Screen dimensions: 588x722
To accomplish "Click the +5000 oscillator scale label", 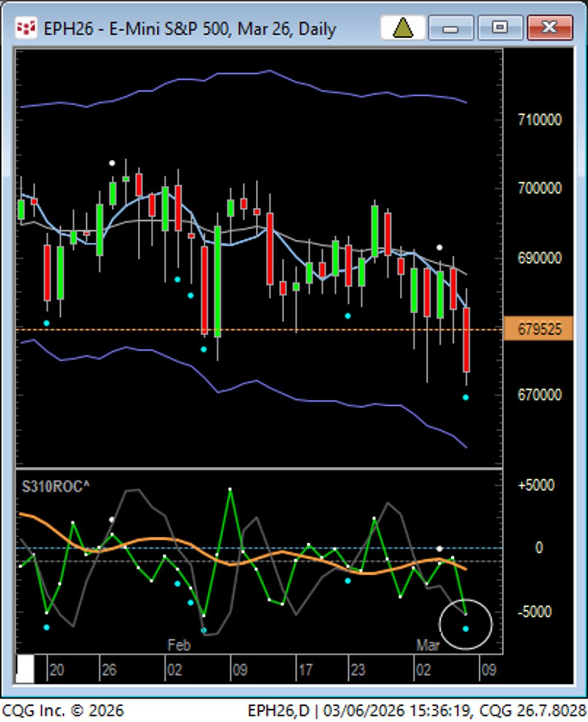I will click(x=536, y=485).
